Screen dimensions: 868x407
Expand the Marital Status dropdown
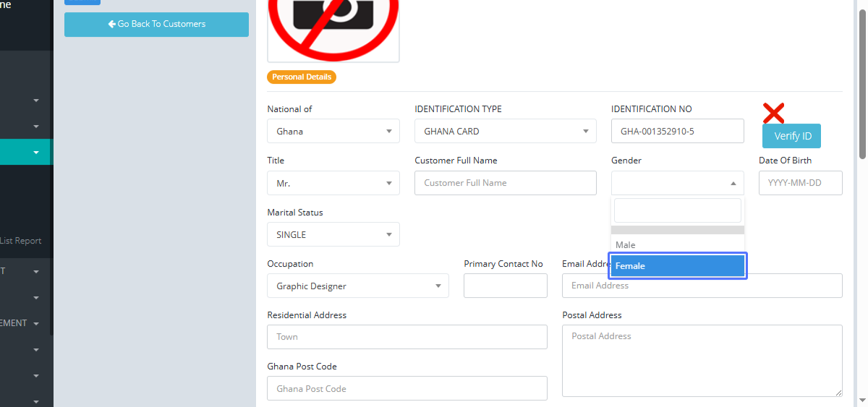(x=333, y=235)
